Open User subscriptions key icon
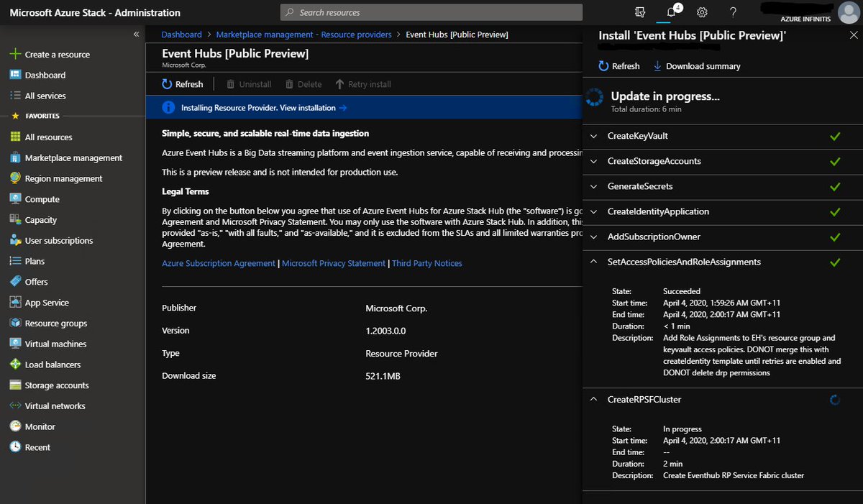The height and width of the screenshot is (504, 863). pyautogui.click(x=15, y=241)
